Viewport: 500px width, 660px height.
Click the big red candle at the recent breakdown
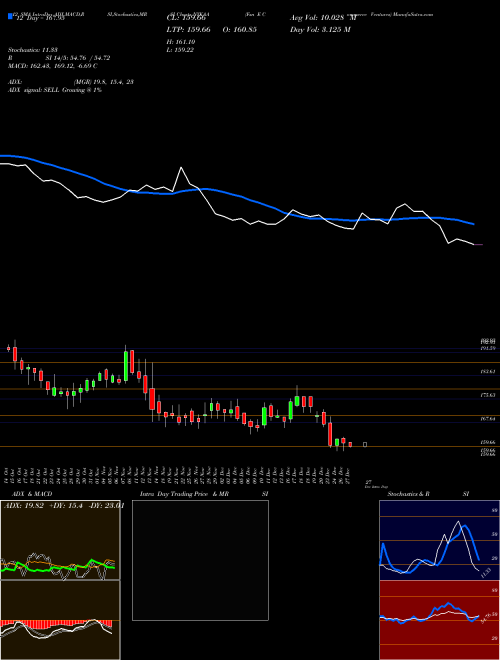tap(330, 434)
